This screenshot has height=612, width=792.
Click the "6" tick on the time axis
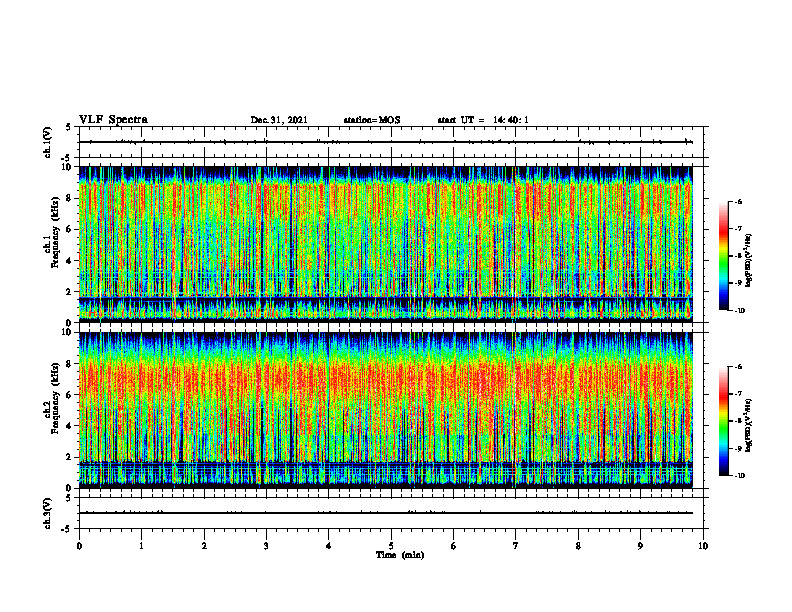point(454,546)
